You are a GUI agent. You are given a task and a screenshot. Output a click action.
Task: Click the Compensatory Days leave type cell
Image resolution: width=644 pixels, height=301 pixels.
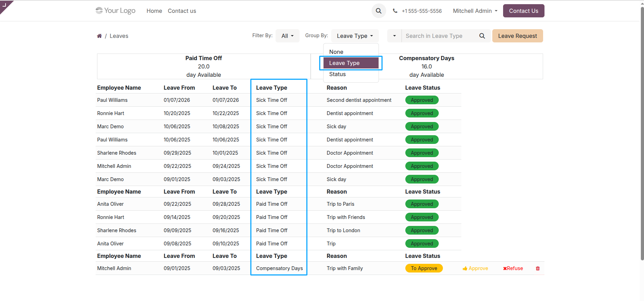[x=279, y=268]
